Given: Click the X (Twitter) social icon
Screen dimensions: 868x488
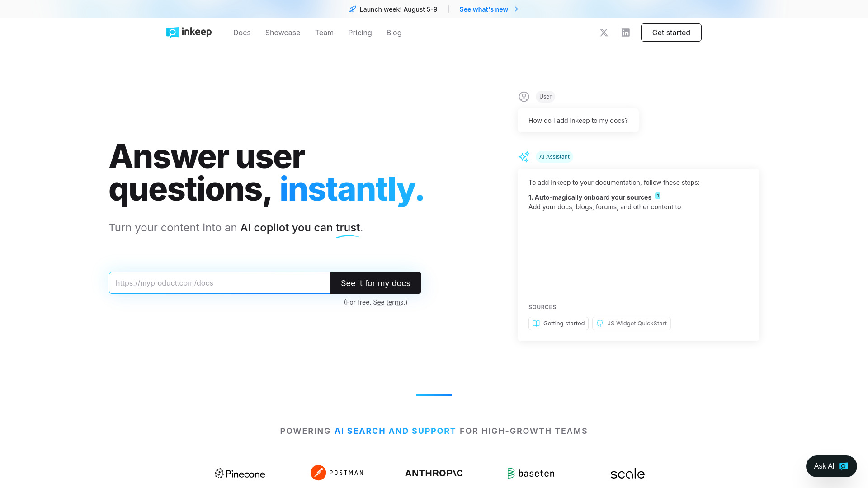Looking at the screenshot, I should click(604, 32).
